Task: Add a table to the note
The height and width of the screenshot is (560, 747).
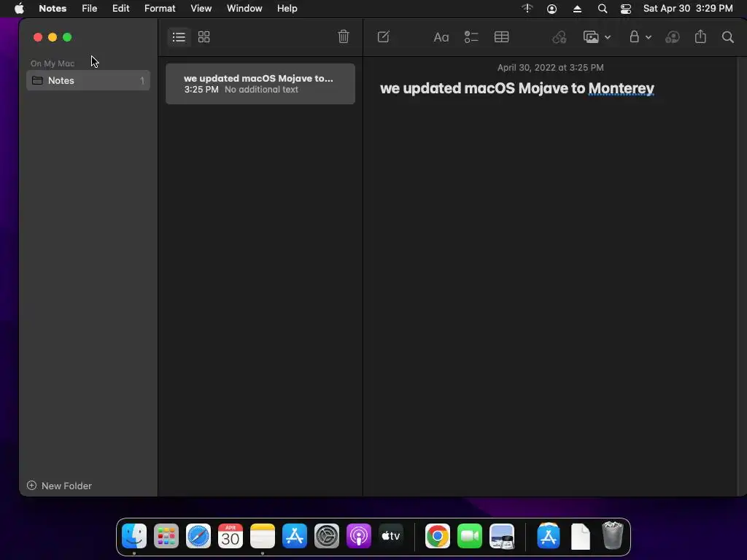Action: 502,37
